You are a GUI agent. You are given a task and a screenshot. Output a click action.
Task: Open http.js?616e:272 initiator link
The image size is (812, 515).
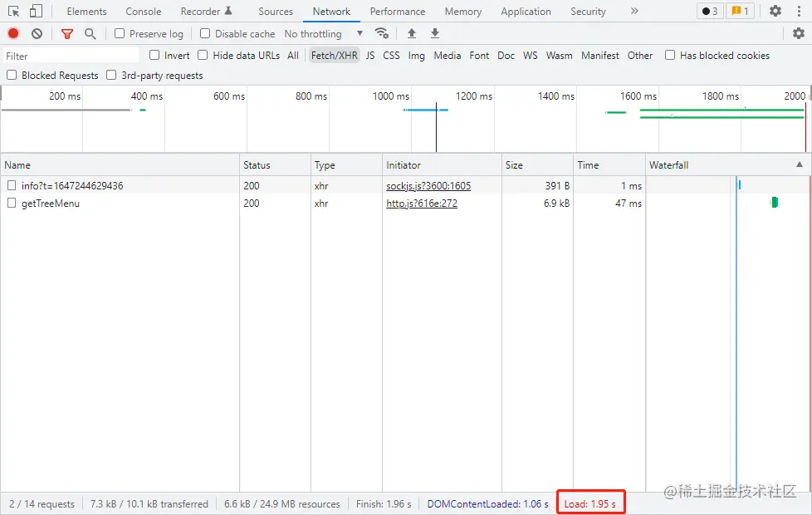422,204
